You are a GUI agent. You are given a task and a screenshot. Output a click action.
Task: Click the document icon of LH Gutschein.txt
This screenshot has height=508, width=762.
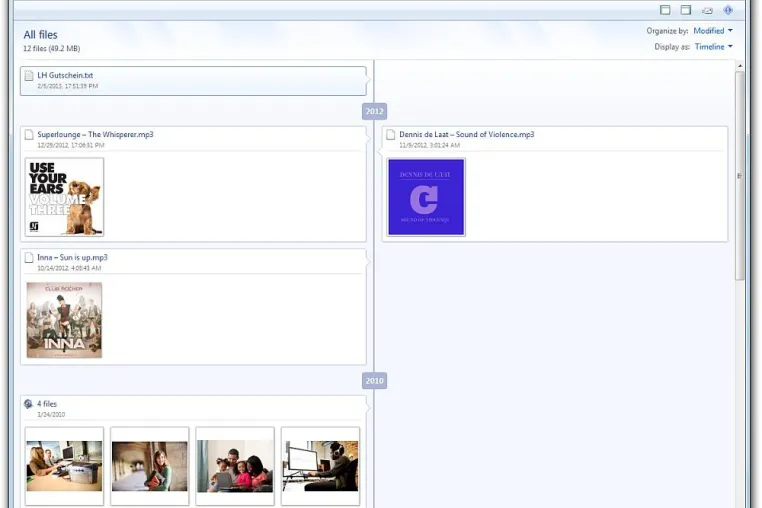pos(29,75)
